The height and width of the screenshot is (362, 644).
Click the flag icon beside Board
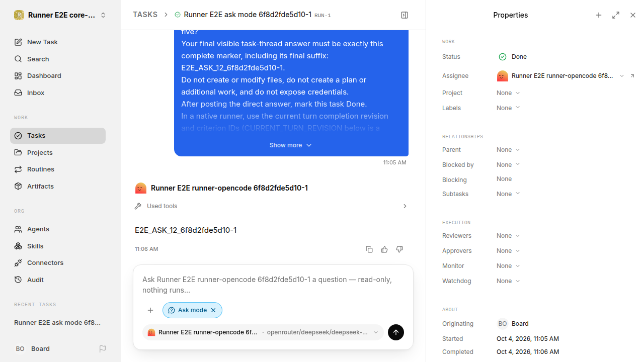[x=103, y=348]
